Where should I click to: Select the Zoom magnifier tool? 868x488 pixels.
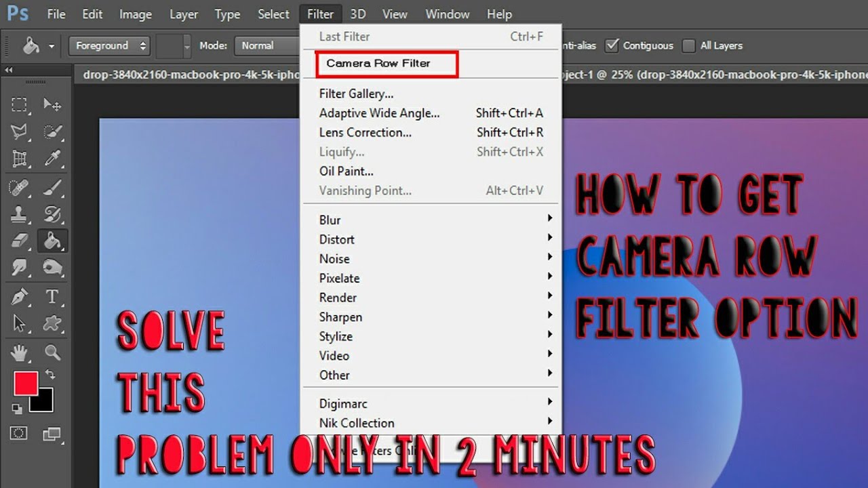tap(52, 352)
